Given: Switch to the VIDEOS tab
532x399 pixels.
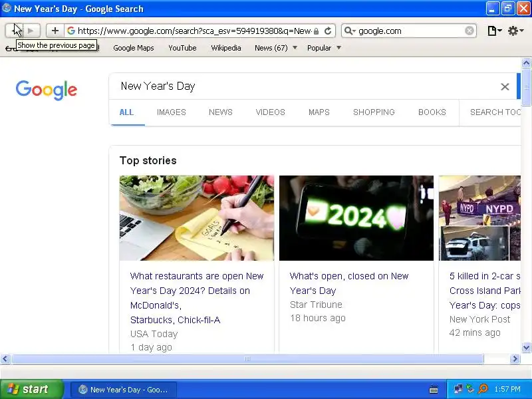Looking at the screenshot, I should coord(270,112).
